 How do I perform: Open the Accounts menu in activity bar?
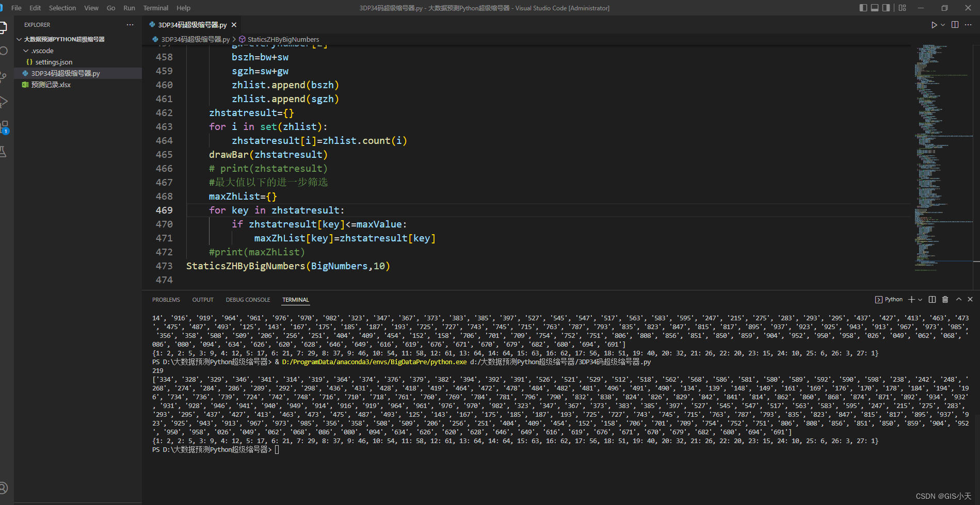pos(3,487)
